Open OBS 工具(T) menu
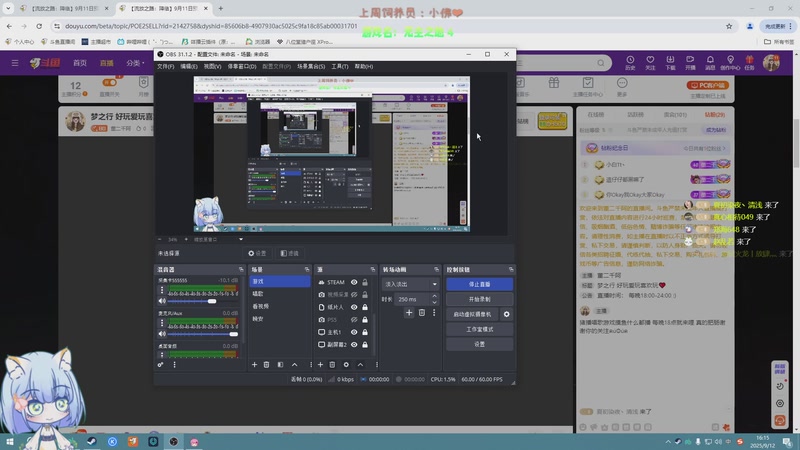Viewport: 800px width, 450px height. point(340,66)
